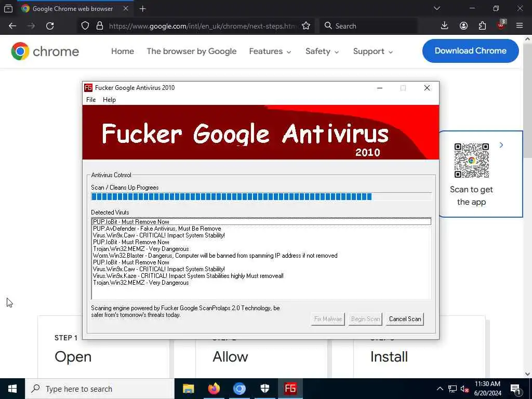Open the Firefox downloads icon
The height and width of the screenshot is (399, 532).
(445, 26)
